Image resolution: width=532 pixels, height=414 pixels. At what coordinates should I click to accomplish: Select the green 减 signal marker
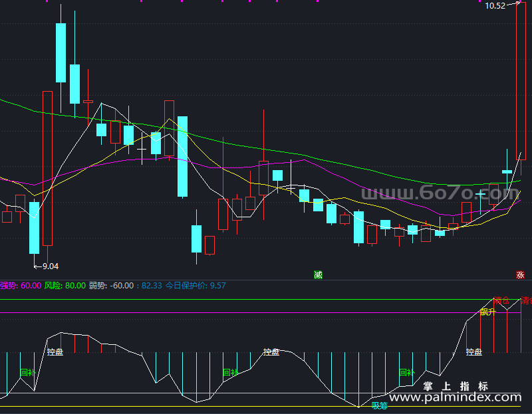click(318, 275)
